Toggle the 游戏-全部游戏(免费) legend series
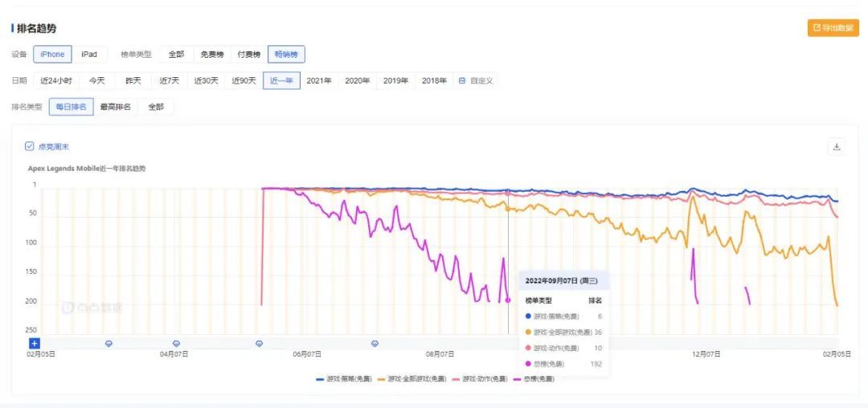Image resolution: width=868 pixels, height=408 pixels. click(x=411, y=378)
